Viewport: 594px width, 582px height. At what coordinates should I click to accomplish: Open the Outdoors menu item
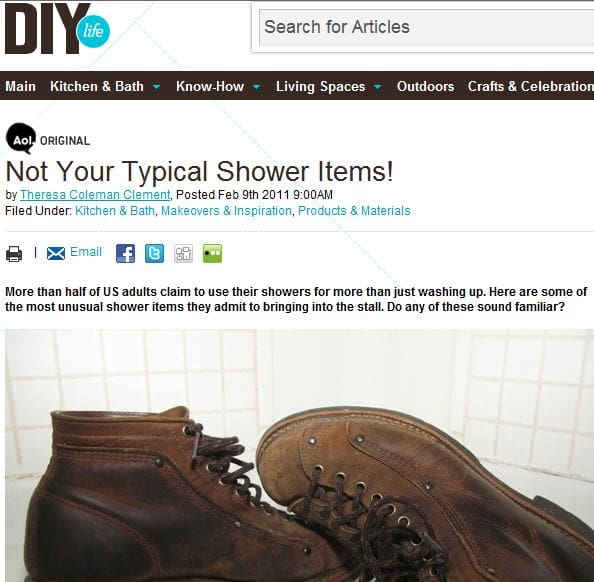coord(425,86)
